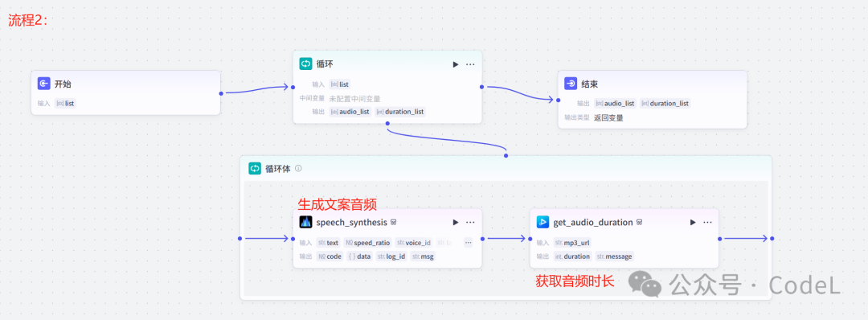The image size is (868, 320).
Task: Click the log_id output of speech_synthesis
Action: tap(391, 256)
